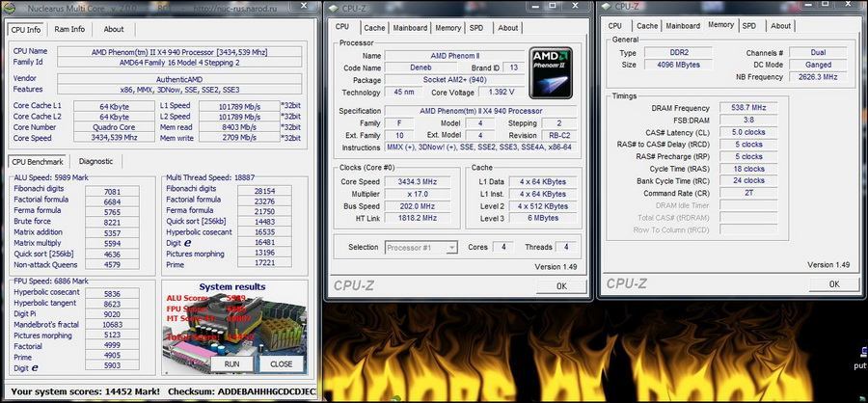The height and width of the screenshot is (403, 868).
Task: Click the Core Speed value 3434.3 MHz
Action: tap(418, 182)
